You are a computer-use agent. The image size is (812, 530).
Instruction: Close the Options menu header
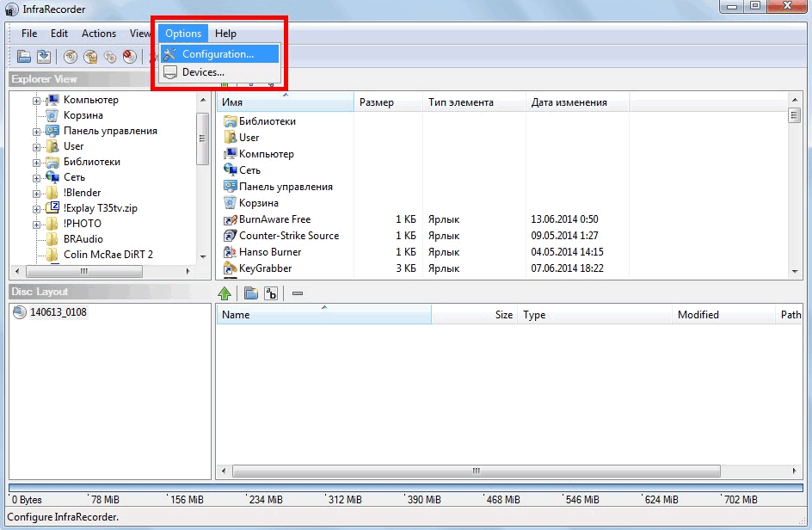point(183,34)
